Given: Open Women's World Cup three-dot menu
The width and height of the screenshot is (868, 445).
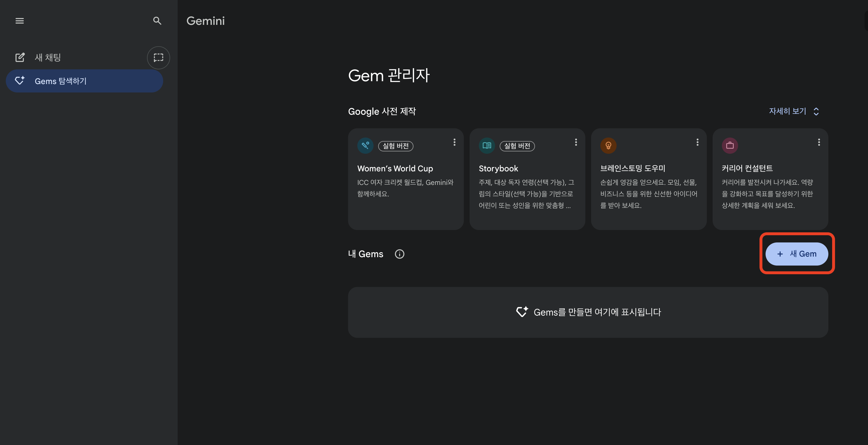Looking at the screenshot, I should coord(454,142).
